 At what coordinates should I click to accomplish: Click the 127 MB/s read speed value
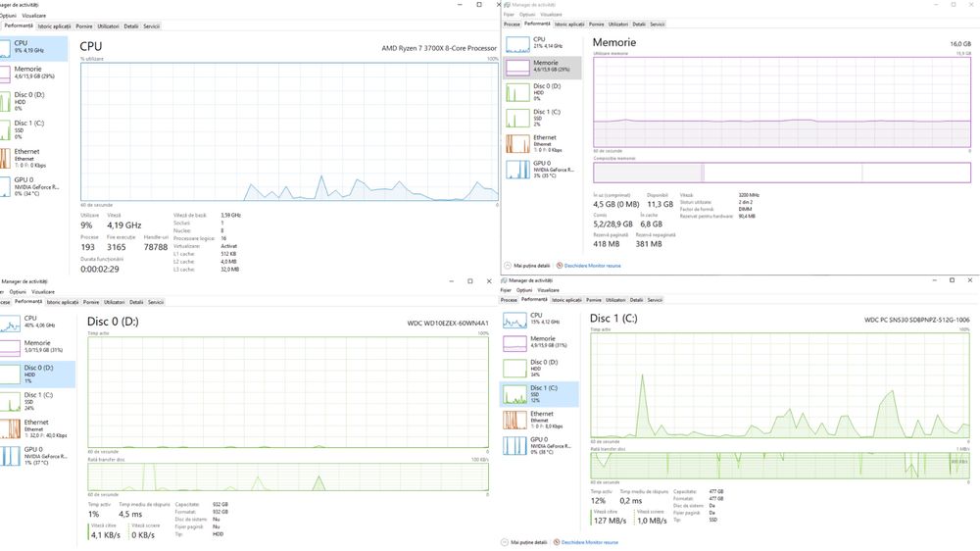[x=610, y=521]
